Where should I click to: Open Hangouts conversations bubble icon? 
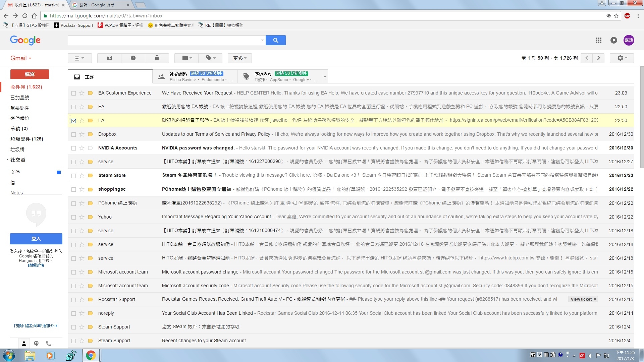coord(36,344)
